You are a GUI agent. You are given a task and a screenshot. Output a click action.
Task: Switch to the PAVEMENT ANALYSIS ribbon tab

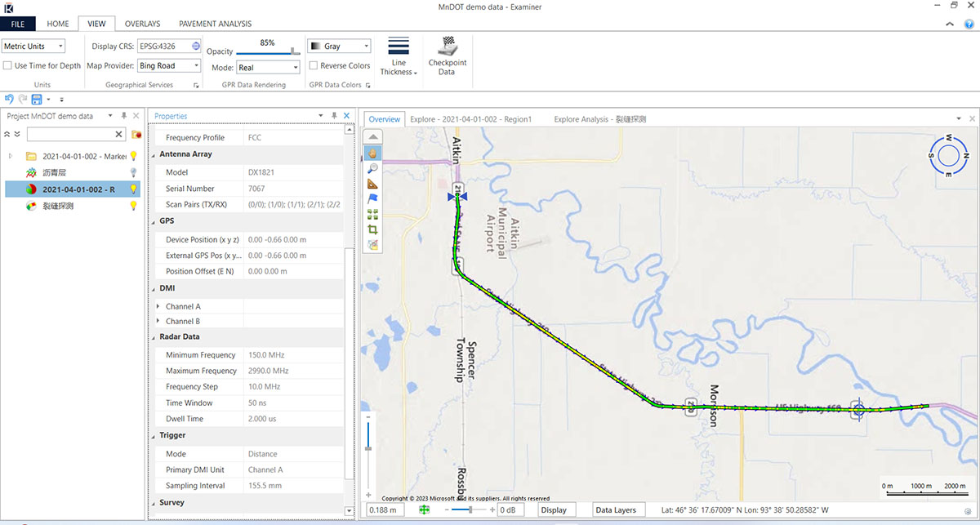pyautogui.click(x=216, y=24)
